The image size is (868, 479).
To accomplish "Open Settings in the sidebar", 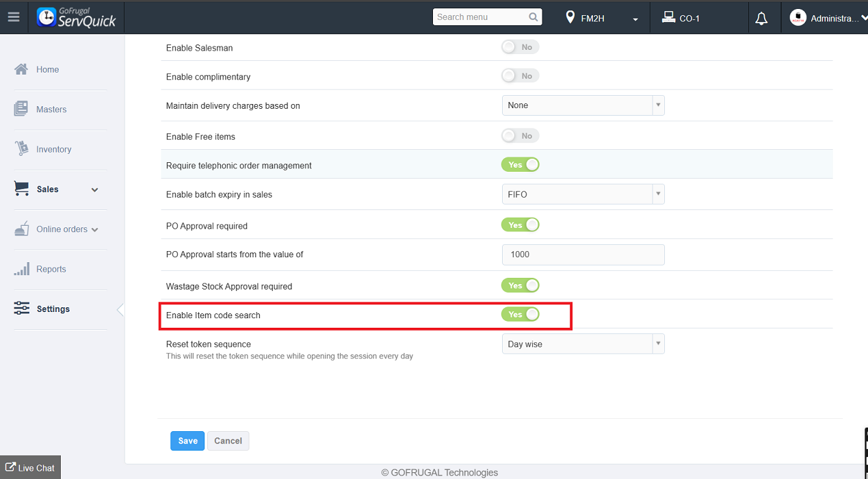I will [53, 309].
